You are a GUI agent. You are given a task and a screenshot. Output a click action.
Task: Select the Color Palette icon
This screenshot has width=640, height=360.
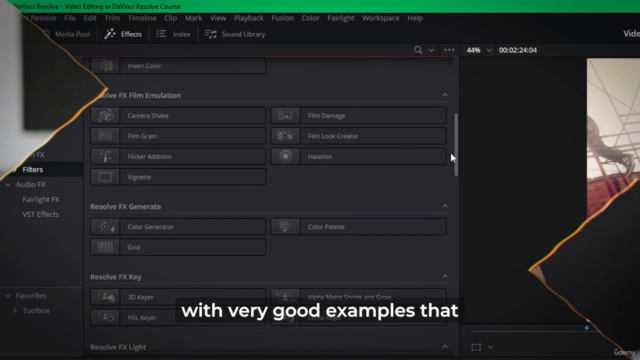tap(285, 227)
